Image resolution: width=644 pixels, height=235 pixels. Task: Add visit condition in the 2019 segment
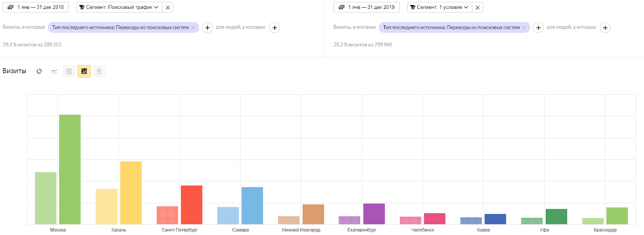pos(538,28)
